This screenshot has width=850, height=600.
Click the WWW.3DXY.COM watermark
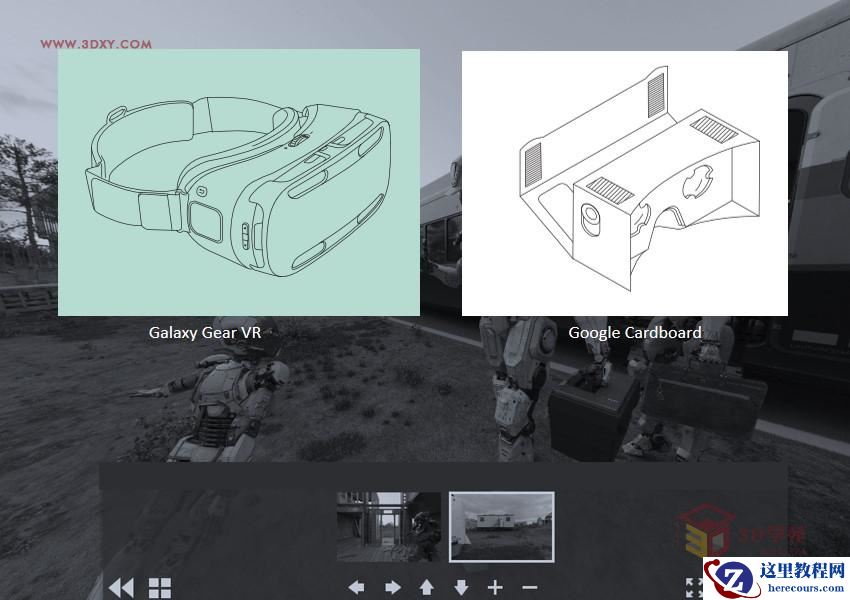(x=94, y=44)
